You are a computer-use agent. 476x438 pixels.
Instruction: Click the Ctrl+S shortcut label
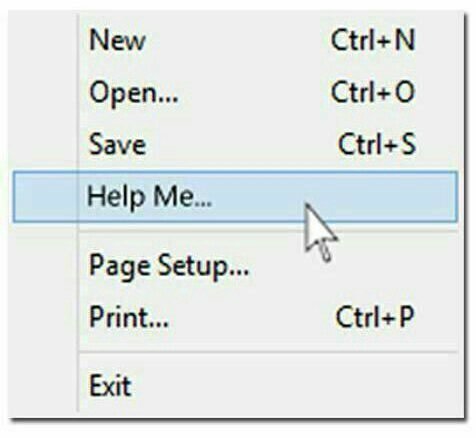tap(377, 144)
